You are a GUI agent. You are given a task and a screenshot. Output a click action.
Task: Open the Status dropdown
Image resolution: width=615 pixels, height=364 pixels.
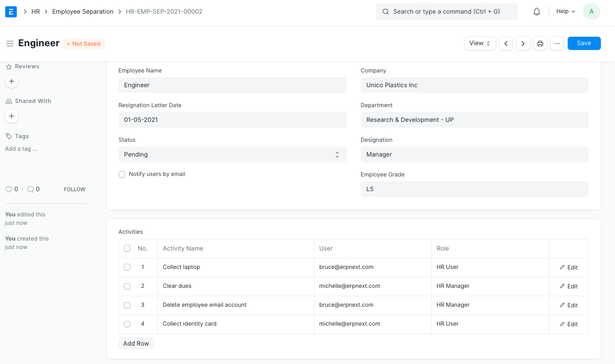232,154
